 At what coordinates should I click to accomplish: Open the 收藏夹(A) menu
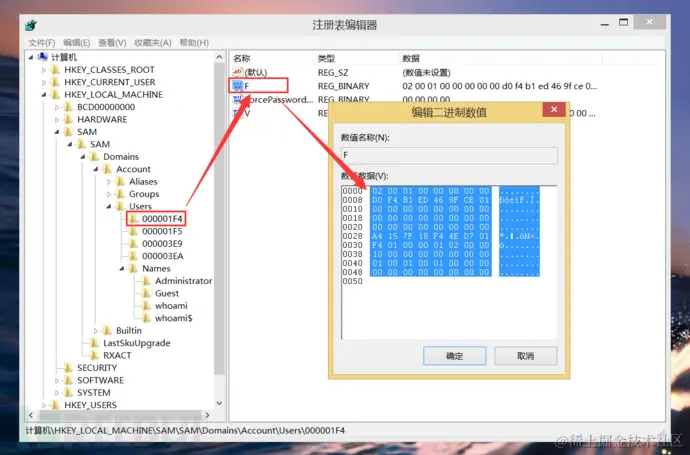(x=153, y=43)
